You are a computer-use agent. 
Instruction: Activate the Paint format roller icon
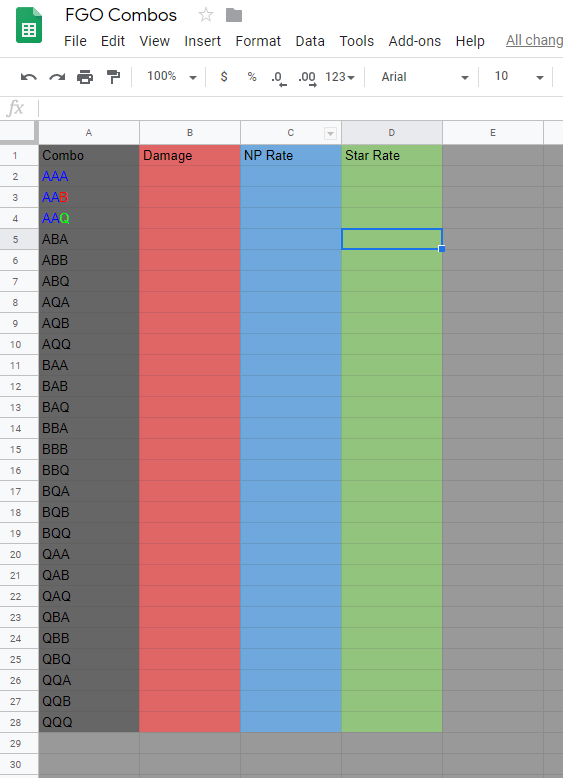(113, 77)
